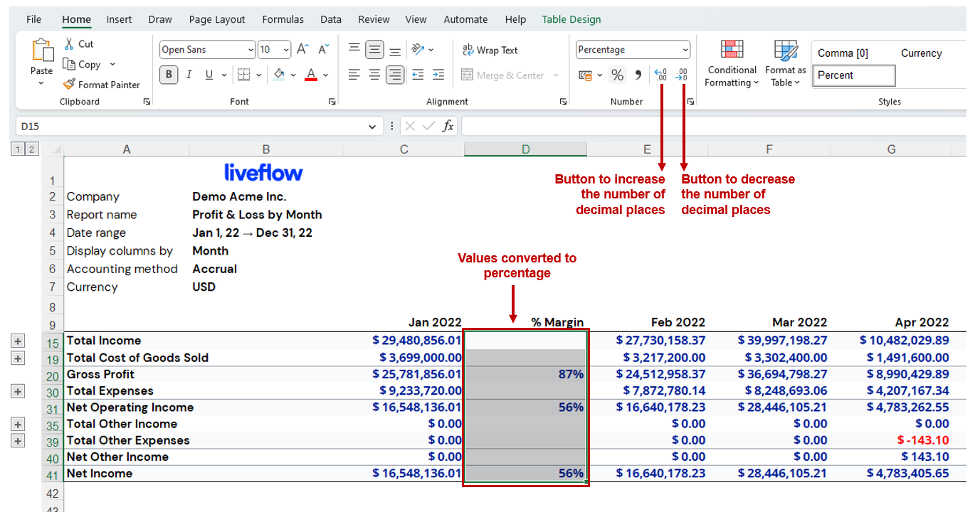This screenshot has width=980, height=522.
Task: Switch to the Formulas ribbon tab
Action: point(283,19)
